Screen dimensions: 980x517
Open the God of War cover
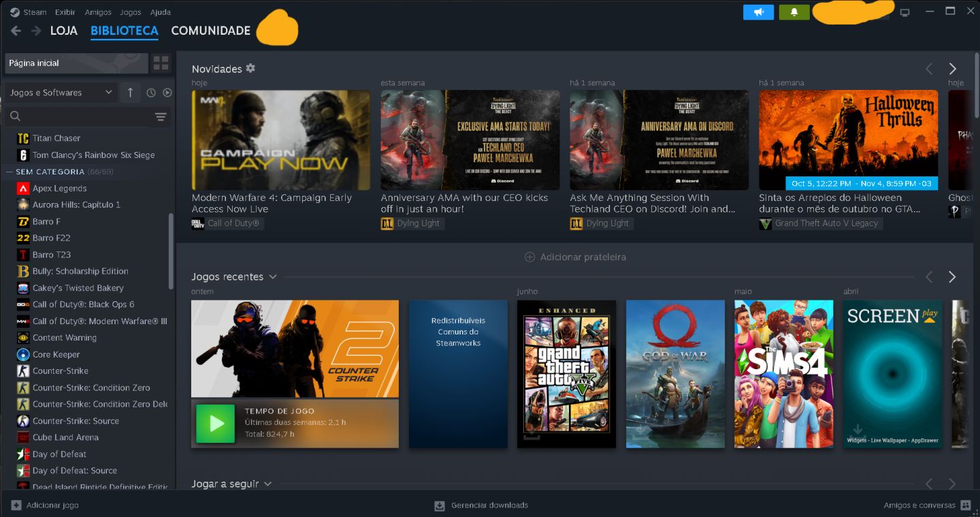point(675,374)
